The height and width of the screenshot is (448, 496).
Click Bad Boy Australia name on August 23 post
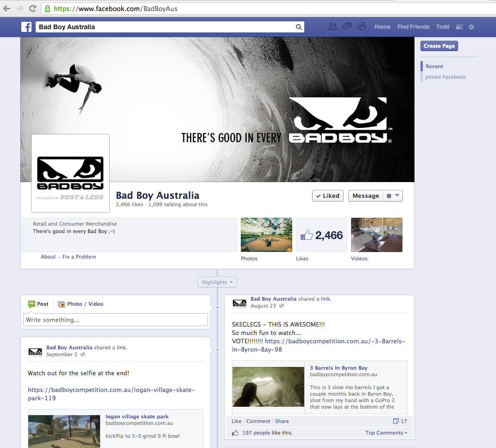point(274,299)
